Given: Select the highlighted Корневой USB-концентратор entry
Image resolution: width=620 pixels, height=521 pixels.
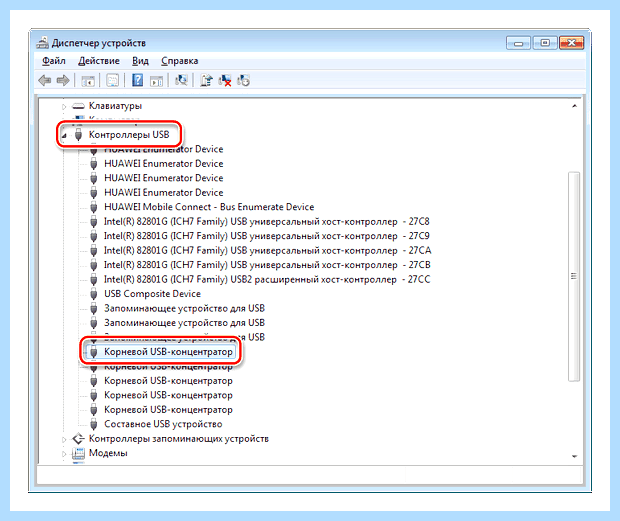Looking at the screenshot, I should tap(168, 352).
